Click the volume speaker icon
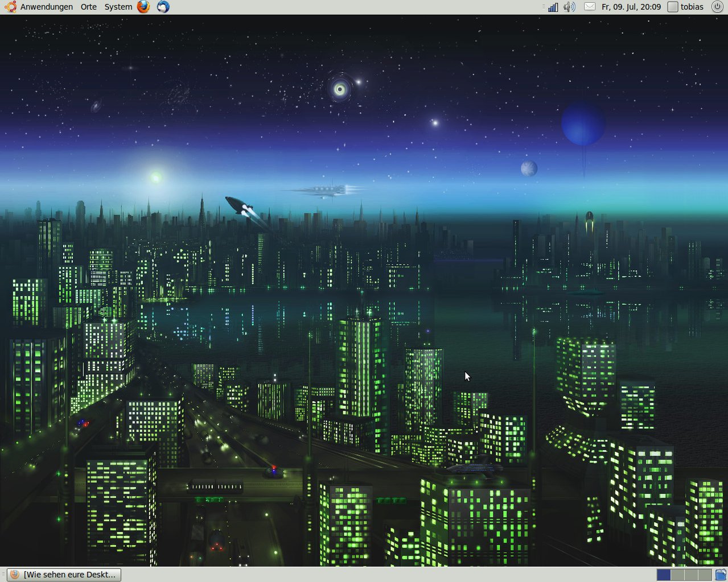The width and height of the screenshot is (728, 582). point(569,7)
